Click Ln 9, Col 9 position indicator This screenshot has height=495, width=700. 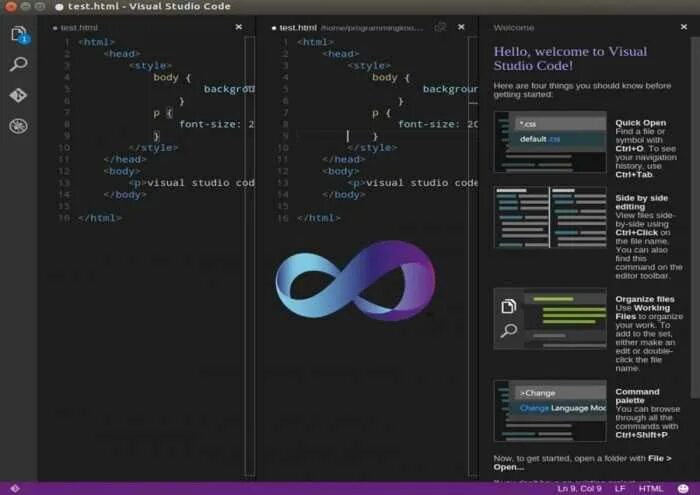579,489
